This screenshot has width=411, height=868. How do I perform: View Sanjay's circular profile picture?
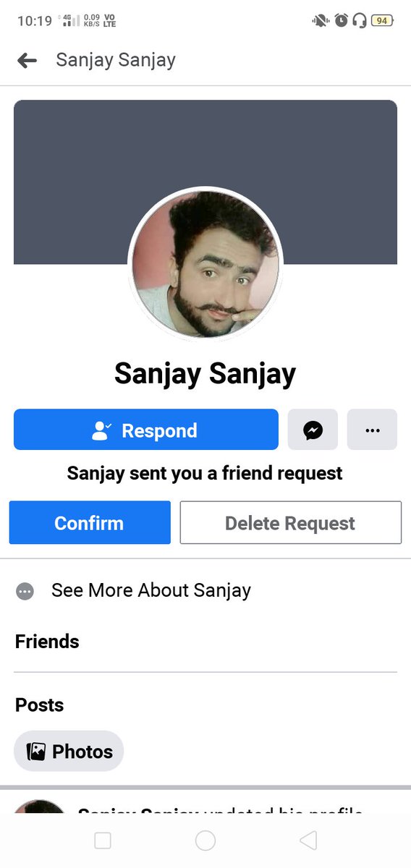[x=205, y=263]
